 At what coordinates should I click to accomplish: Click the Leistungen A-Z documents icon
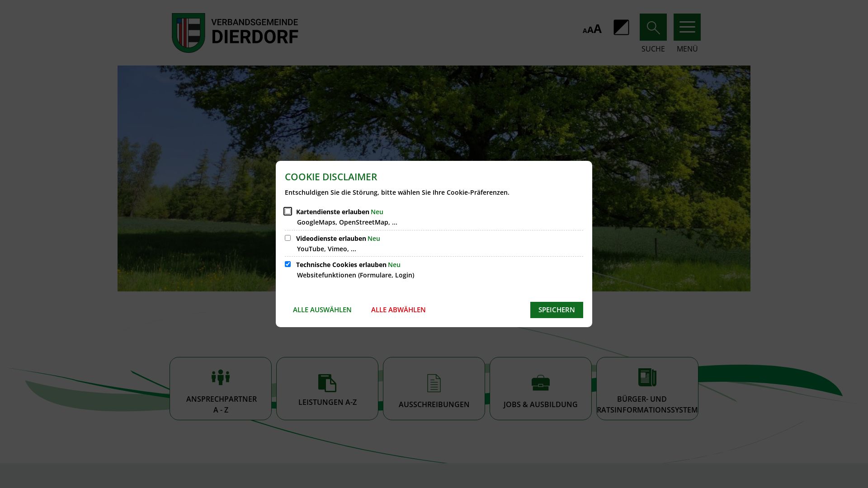click(327, 383)
